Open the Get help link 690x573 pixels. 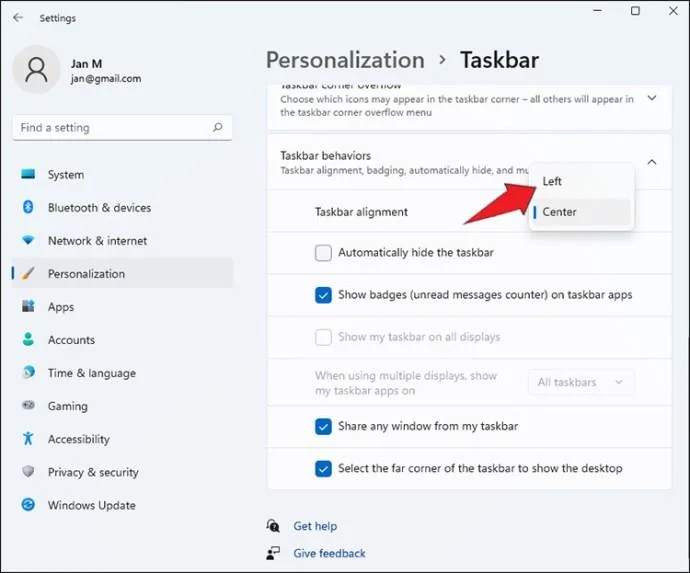click(315, 526)
